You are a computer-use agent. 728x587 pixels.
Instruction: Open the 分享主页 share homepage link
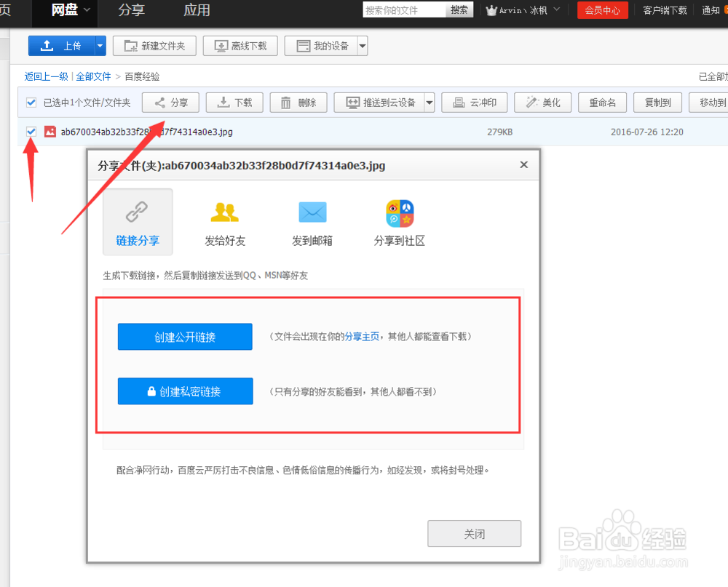tap(362, 337)
